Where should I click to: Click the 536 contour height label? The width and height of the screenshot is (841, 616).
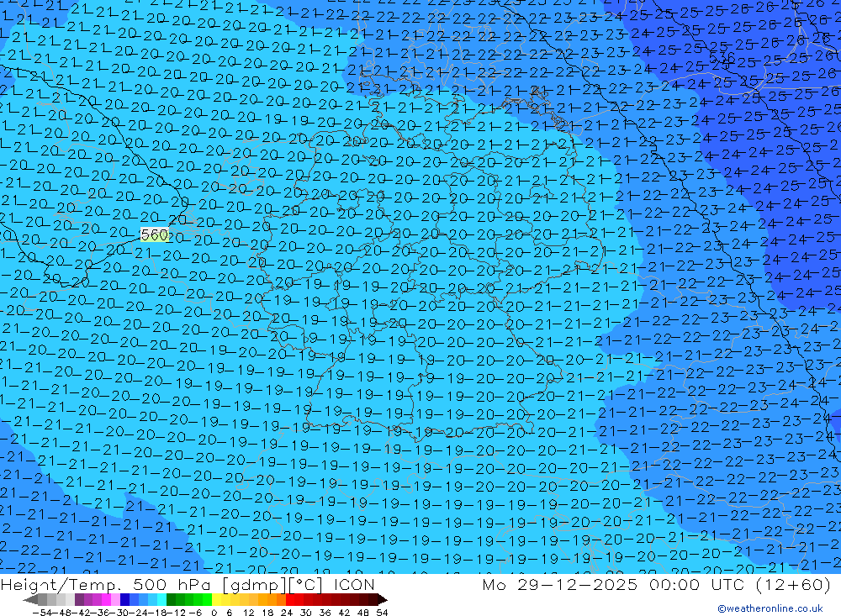[x=722, y=58]
